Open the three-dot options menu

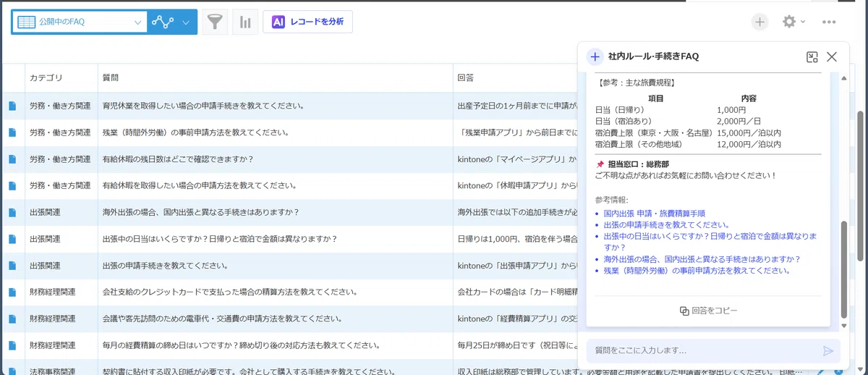pyautogui.click(x=829, y=22)
